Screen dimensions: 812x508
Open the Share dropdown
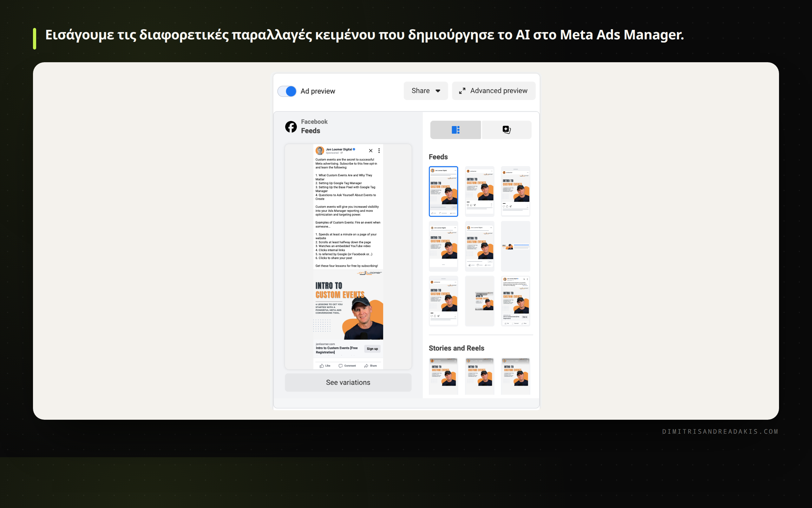click(425, 91)
